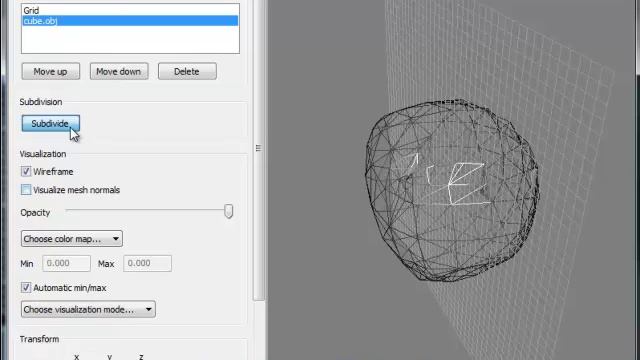The width and height of the screenshot is (640, 360).
Task: Click the side panel vertical scrollbar
Action: (258, 150)
